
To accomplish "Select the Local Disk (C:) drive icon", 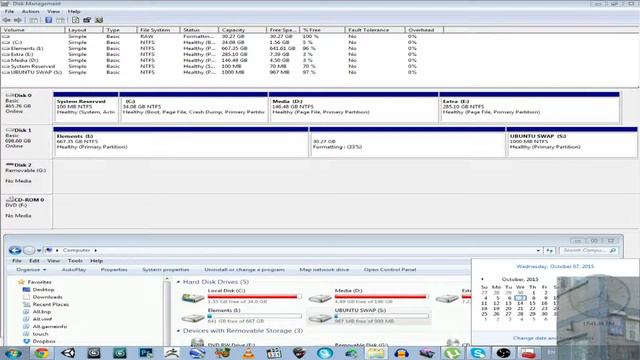I will (x=193, y=298).
